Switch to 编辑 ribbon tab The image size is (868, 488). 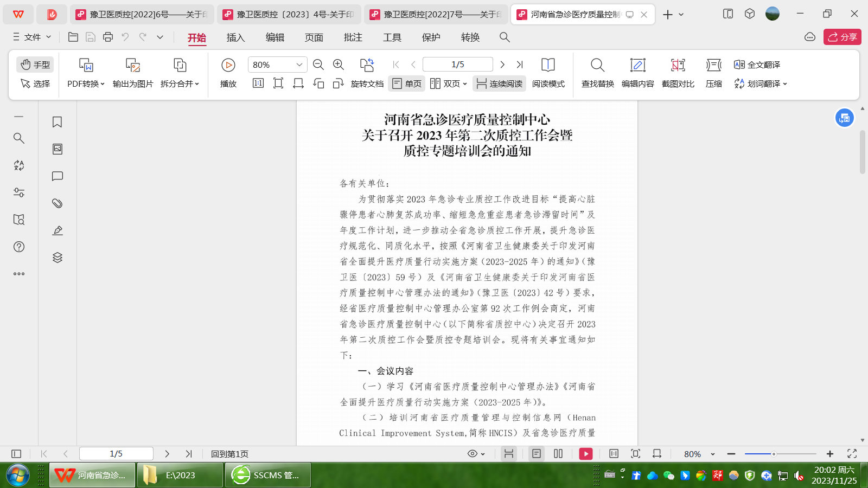tap(275, 37)
